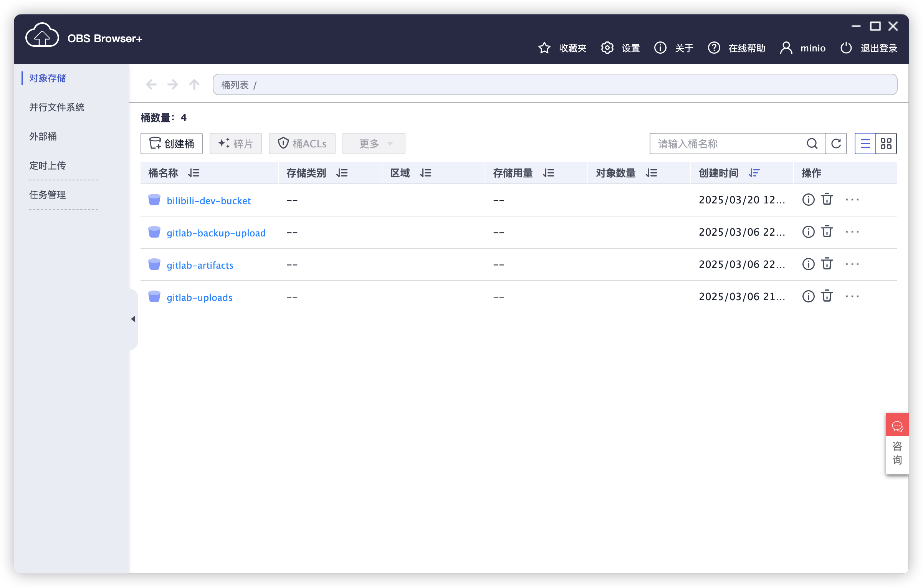923x588 pixels.
Task: Switch to list view layout
Action: pos(865,144)
